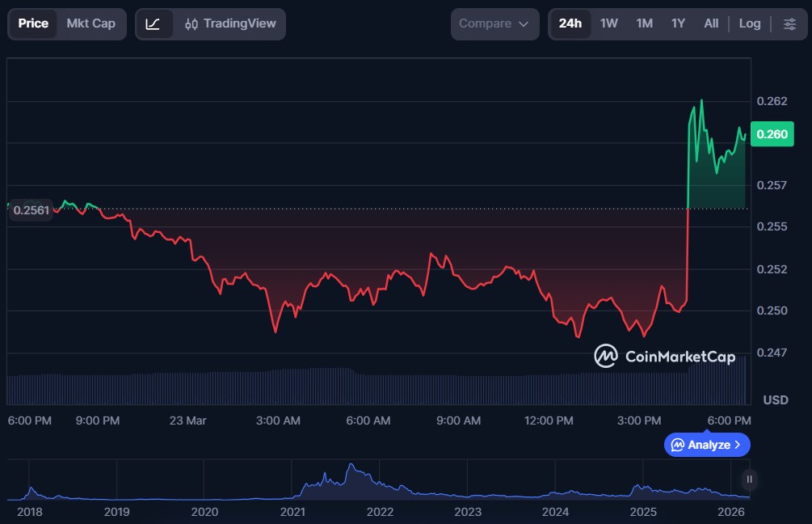Select the 1W time range
The height and width of the screenshot is (524, 812).
click(608, 24)
